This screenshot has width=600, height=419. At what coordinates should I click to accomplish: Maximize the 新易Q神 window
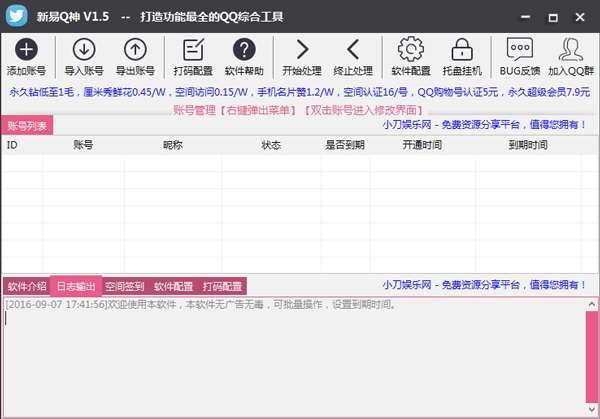(x=553, y=17)
